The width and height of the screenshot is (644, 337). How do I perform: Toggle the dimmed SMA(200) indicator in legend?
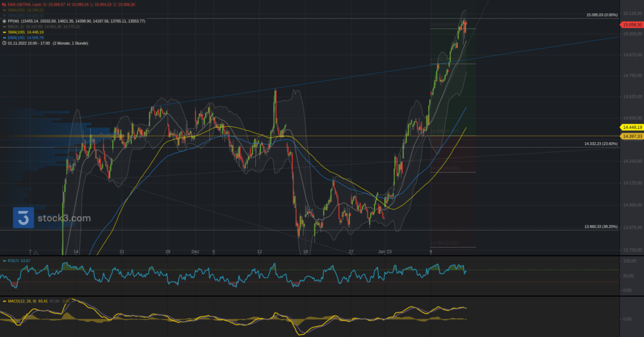[x=16, y=10]
